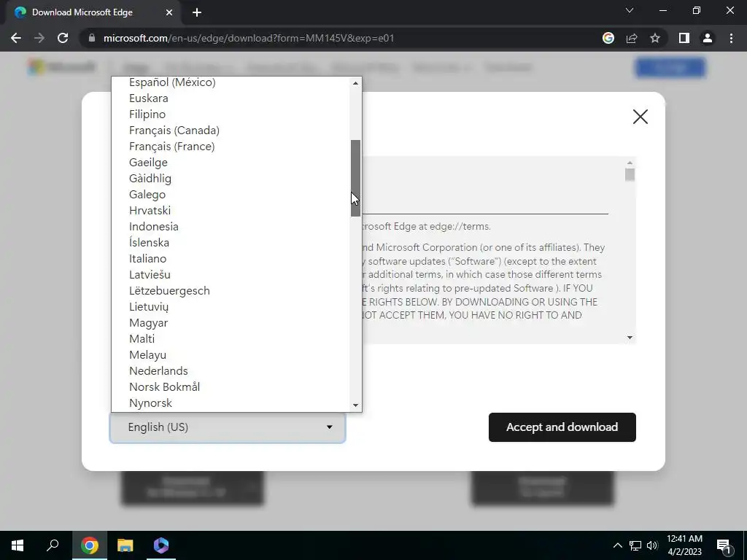Open Windows taskbar search
Image resolution: width=747 pixels, height=560 pixels.
(53, 545)
